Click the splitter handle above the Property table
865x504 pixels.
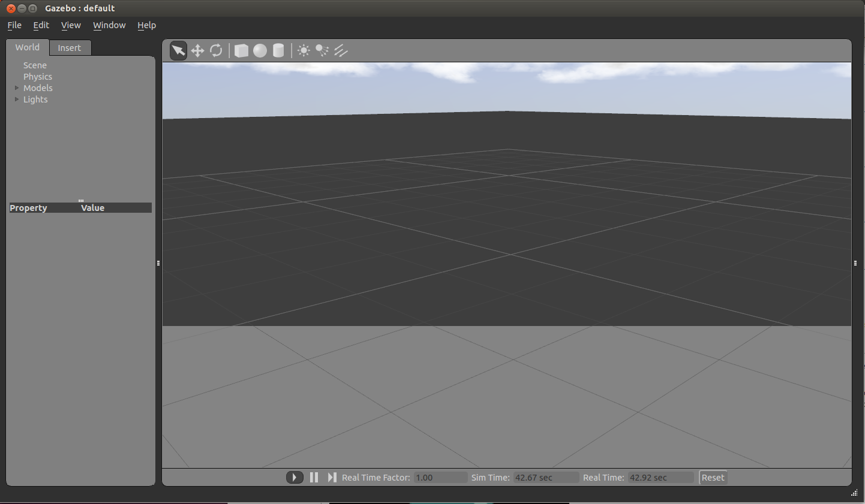click(x=81, y=201)
